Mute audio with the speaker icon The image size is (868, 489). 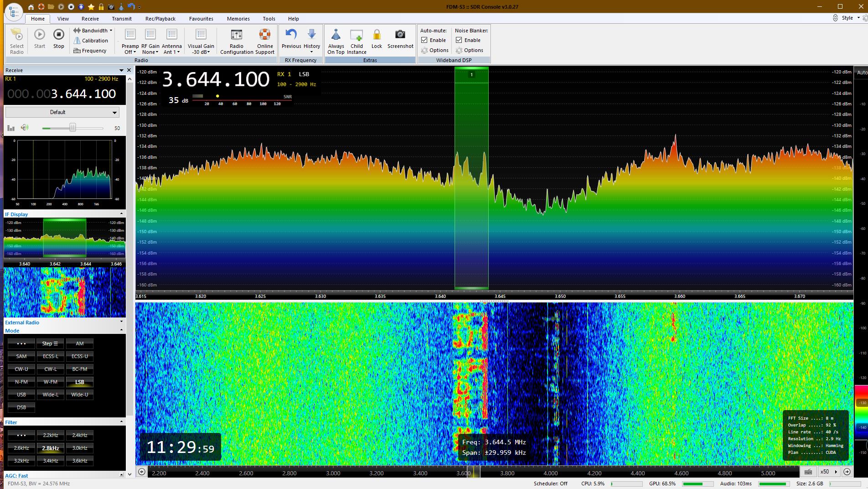25,128
